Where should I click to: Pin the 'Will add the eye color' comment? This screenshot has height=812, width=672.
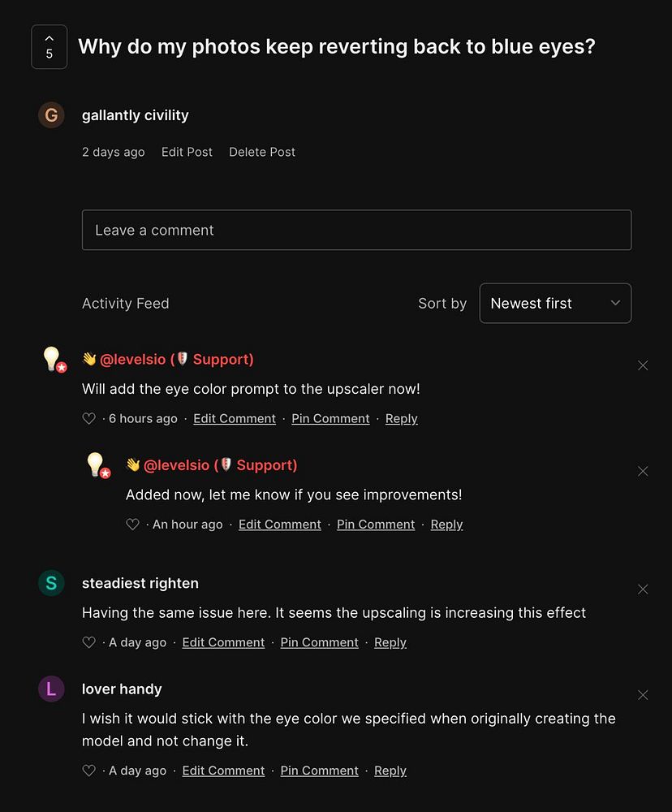(x=330, y=419)
